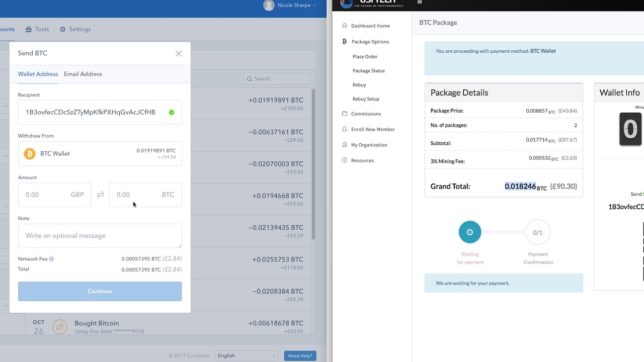Image resolution: width=644 pixels, height=362 pixels.
Task: Click the Dashboard Home house icon
Action: point(345,26)
